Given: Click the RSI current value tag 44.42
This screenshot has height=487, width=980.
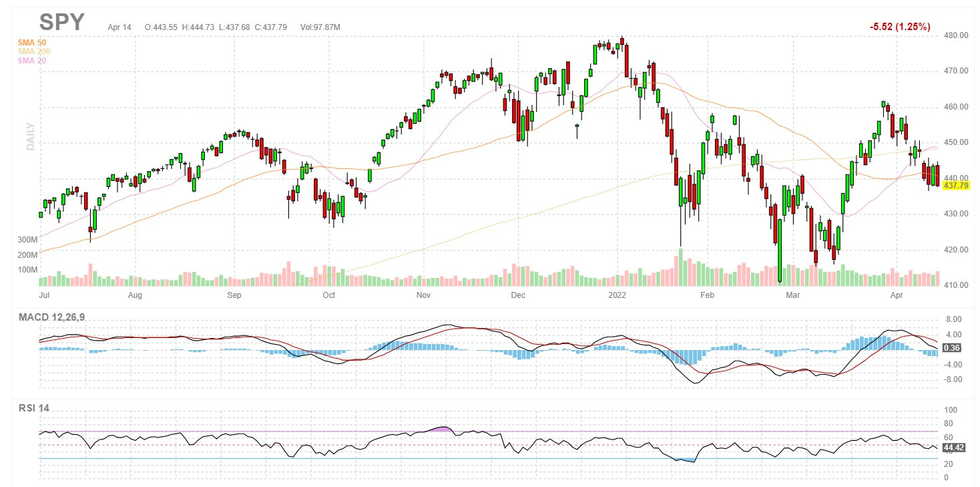Looking at the screenshot, I should 955,447.
